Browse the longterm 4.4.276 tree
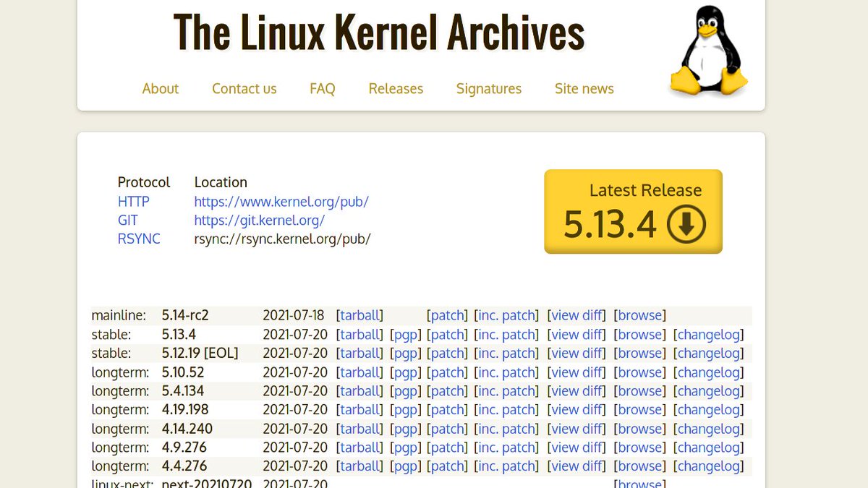The width and height of the screenshot is (868, 488). tap(640, 466)
